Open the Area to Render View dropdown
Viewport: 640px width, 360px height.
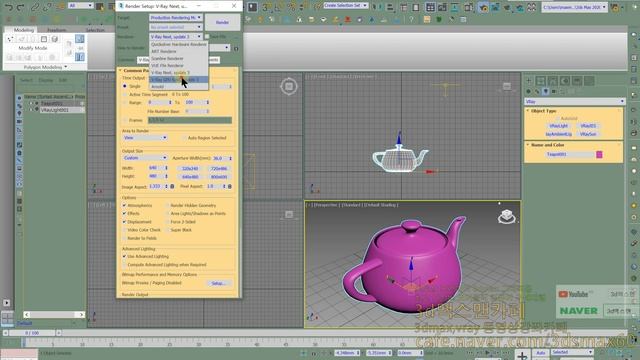144,138
